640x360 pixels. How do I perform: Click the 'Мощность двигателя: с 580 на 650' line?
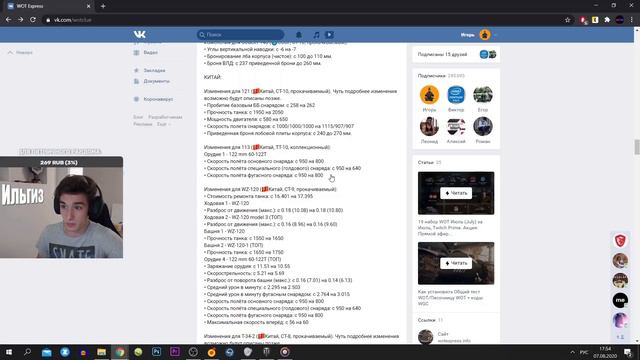[246, 119]
